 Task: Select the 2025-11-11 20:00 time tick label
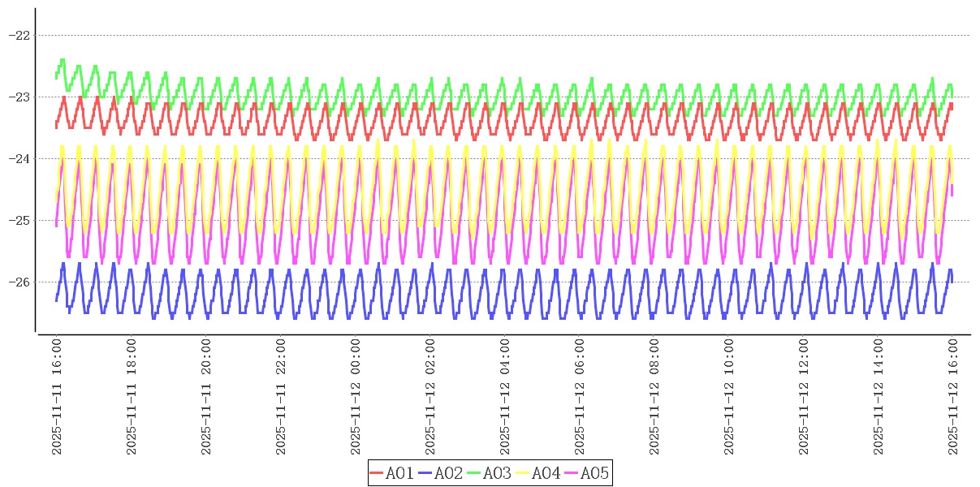point(206,397)
